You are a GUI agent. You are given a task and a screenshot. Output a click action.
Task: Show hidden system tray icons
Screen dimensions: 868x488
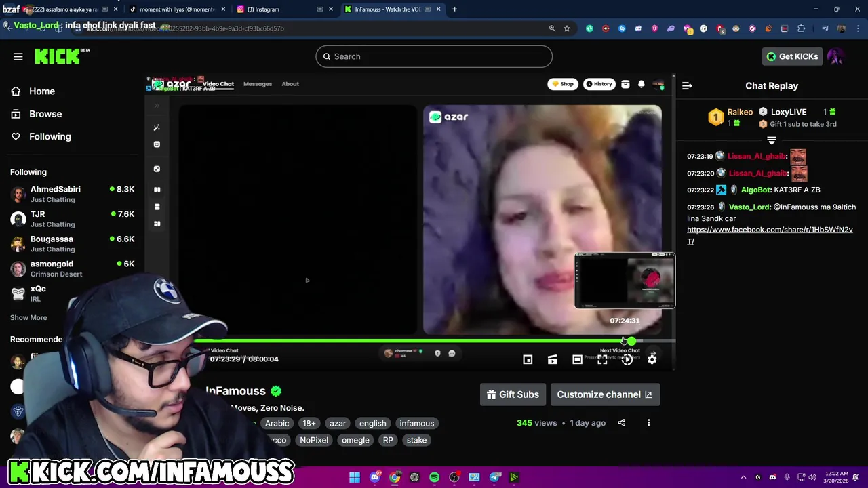[743, 477]
